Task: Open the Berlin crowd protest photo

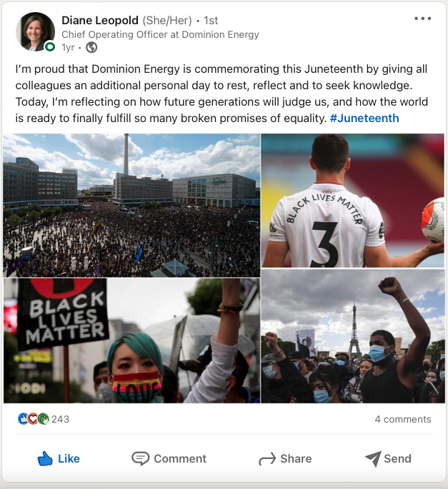Action: point(131,205)
